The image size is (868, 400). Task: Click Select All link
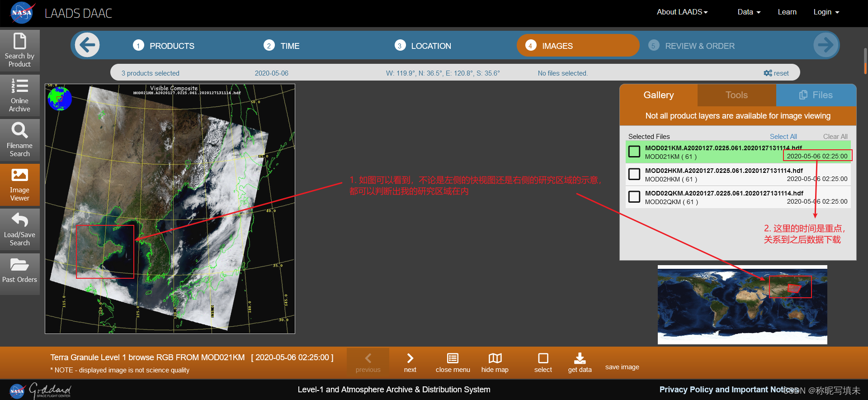(783, 137)
